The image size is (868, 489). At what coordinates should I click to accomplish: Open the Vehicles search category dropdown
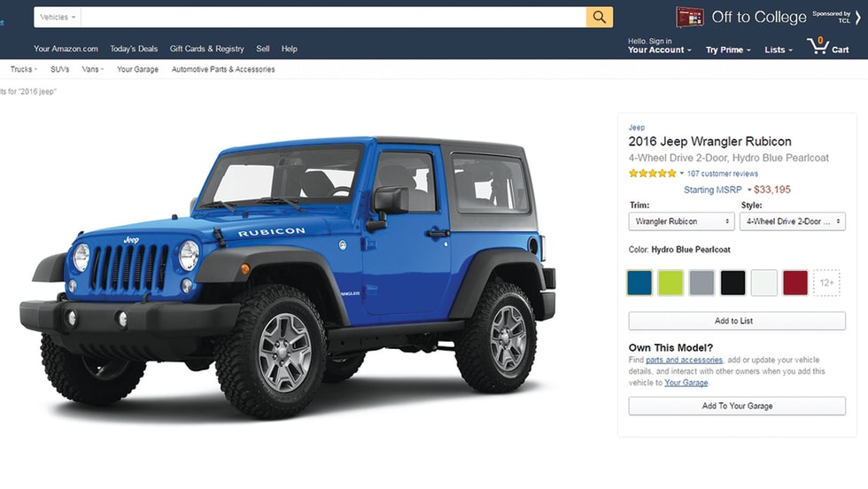point(58,17)
